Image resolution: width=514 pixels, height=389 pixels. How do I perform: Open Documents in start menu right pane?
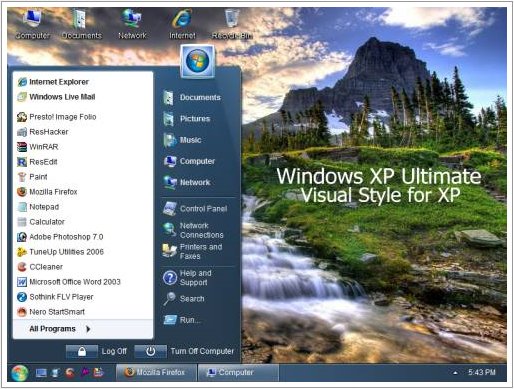tap(192, 98)
